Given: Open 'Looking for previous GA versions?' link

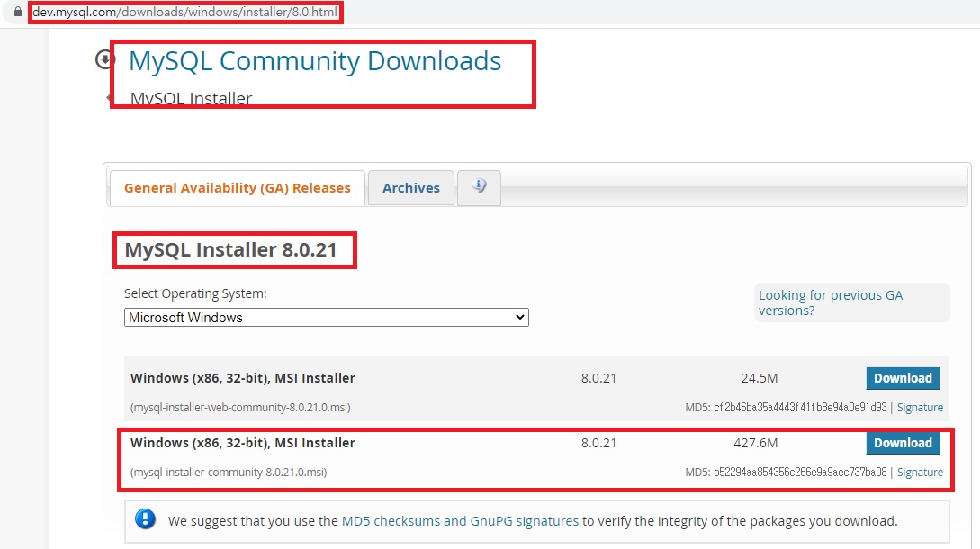Looking at the screenshot, I should pyautogui.click(x=831, y=302).
